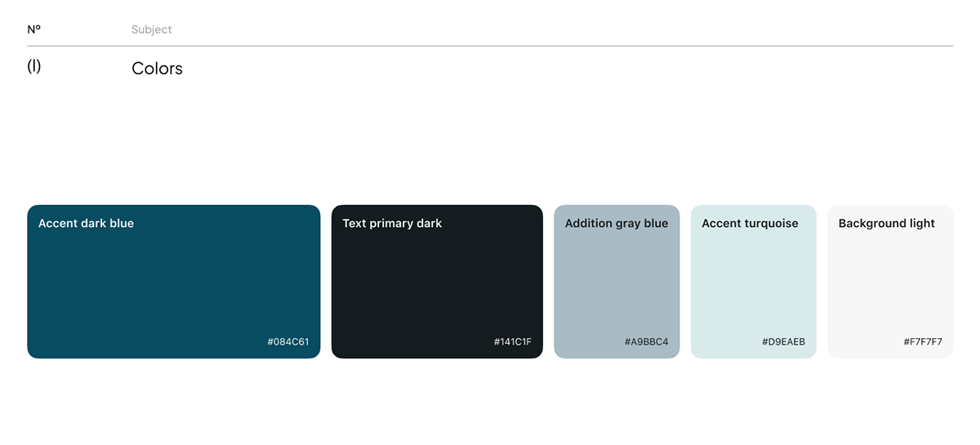The width and height of the screenshot is (980, 445).
Task: Pick the center of the turquoise swatch
Action: 753,282
